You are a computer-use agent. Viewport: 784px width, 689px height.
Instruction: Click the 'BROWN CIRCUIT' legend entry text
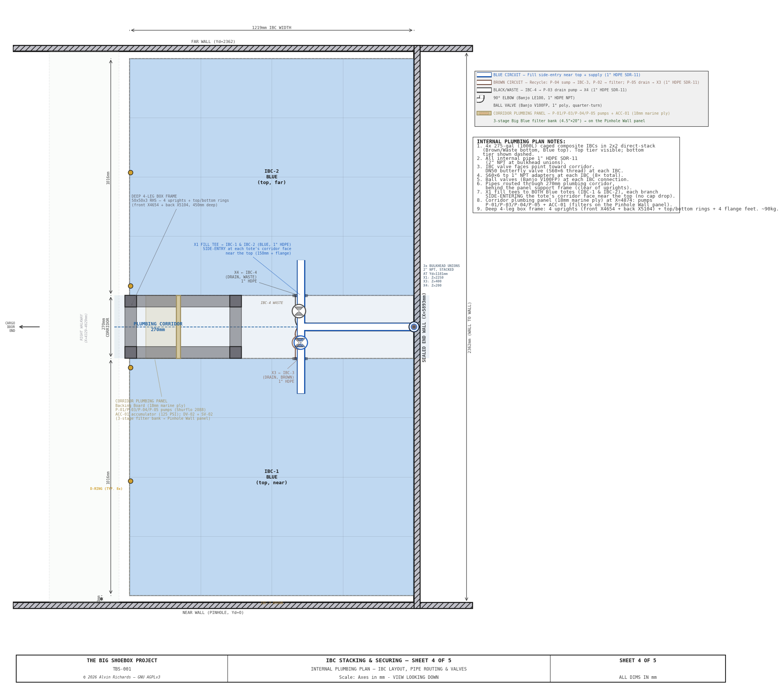[x=596, y=83]
